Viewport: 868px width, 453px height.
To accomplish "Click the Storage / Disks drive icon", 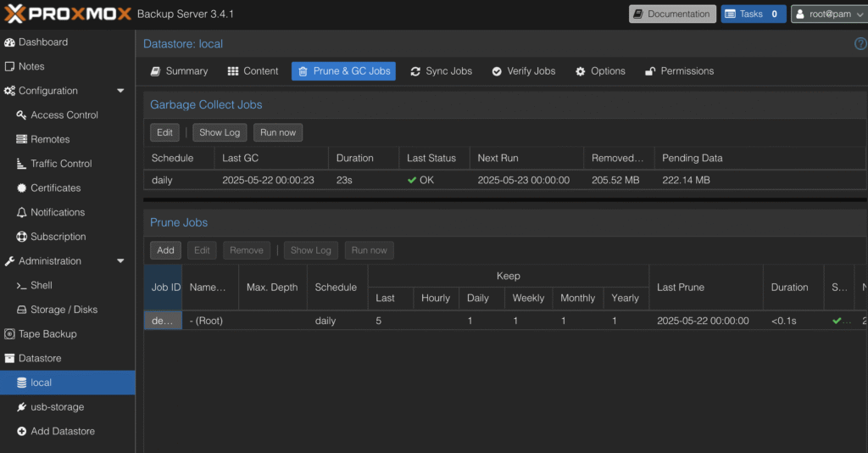I will click(x=21, y=310).
